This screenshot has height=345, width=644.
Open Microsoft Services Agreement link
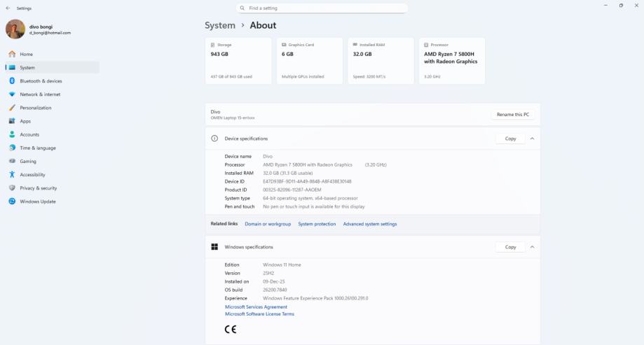point(256,307)
